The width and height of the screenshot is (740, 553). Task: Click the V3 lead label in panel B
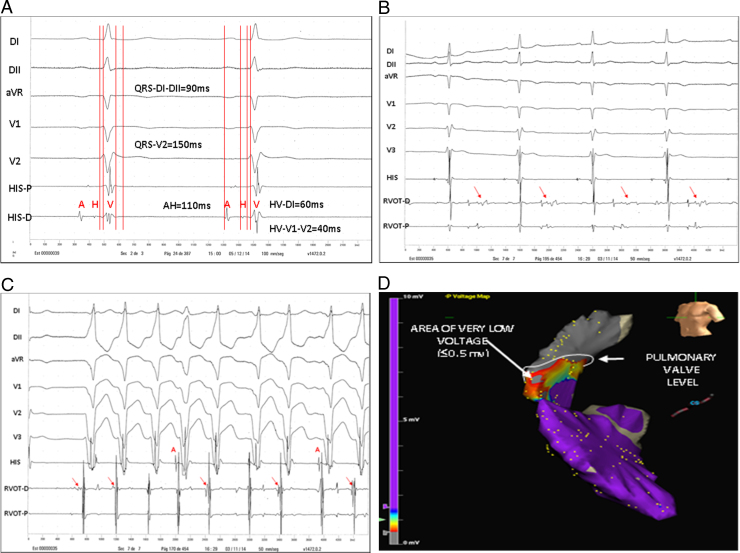coord(391,150)
